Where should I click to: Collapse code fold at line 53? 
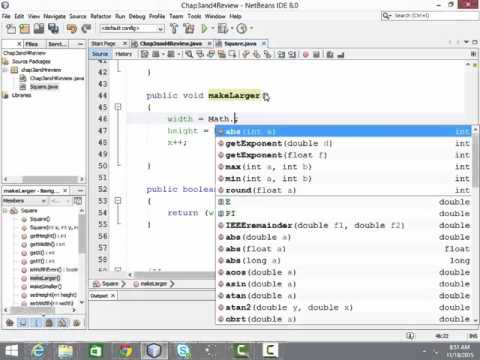tap(118, 201)
